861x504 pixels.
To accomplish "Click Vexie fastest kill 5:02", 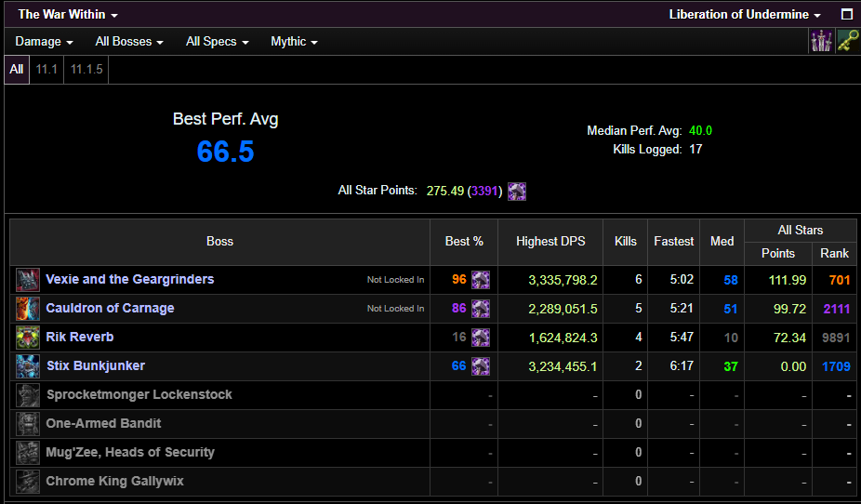I will point(682,280).
